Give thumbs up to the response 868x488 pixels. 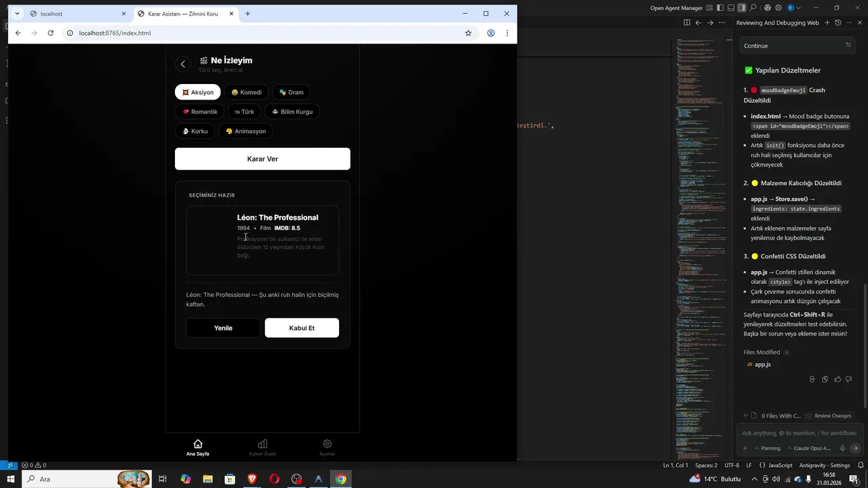(837, 380)
